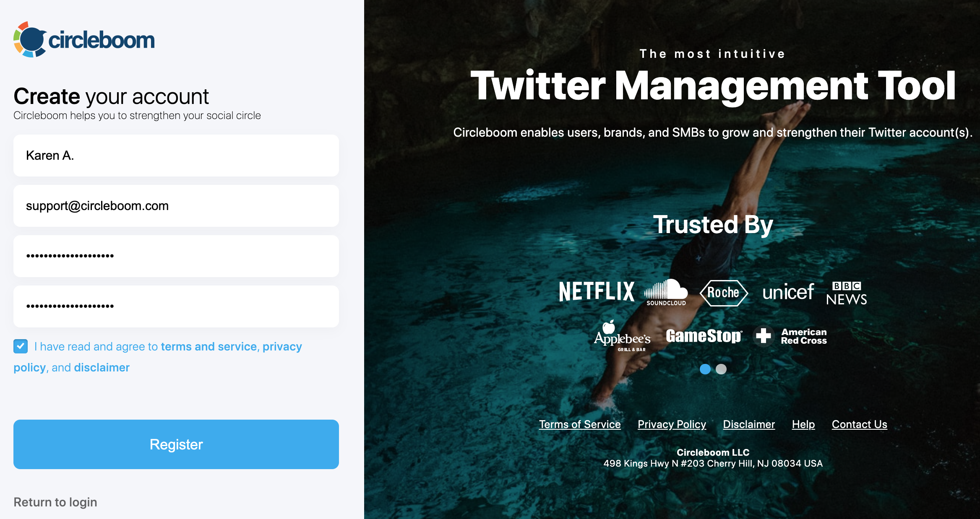The width and height of the screenshot is (980, 519).
Task: Click the Circleboom logo
Action: pyautogui.click(x=84, y=40)
